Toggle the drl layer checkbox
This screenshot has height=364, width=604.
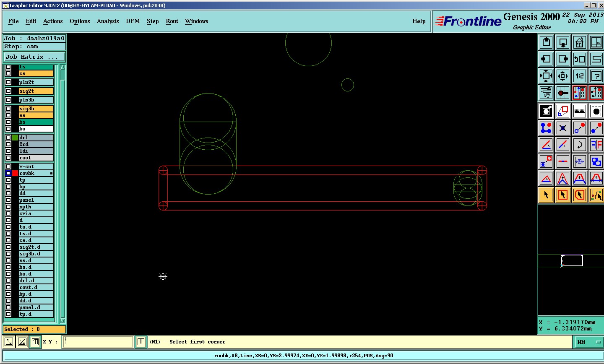click(x=8, y=138)
